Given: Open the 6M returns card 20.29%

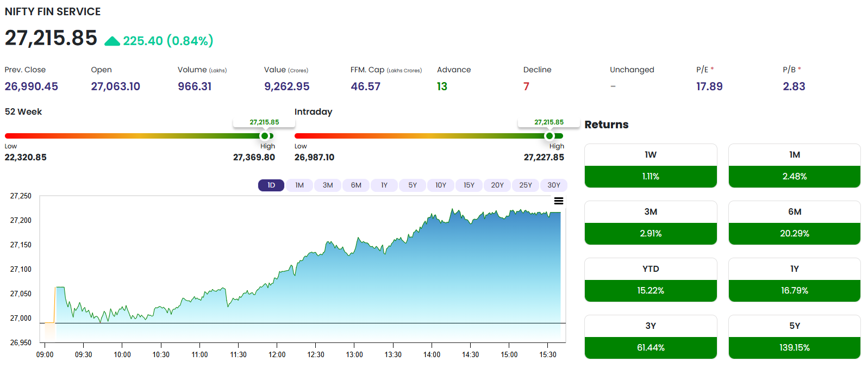Looking at the screenshot, I should [795, 223].
